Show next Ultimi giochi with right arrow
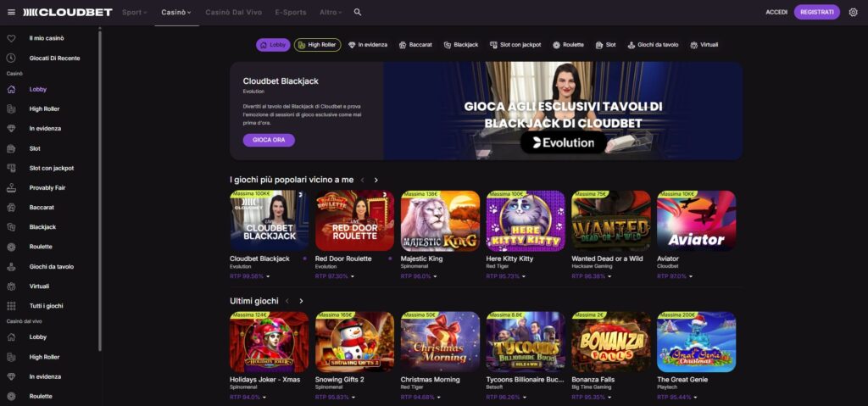Screen dimensions: 868x406 tap(301, 301)
